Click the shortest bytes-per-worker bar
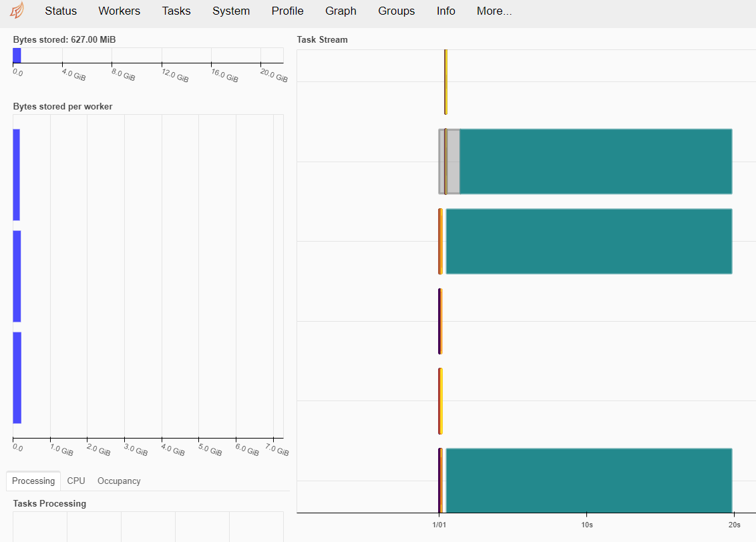 pos(17,175)
